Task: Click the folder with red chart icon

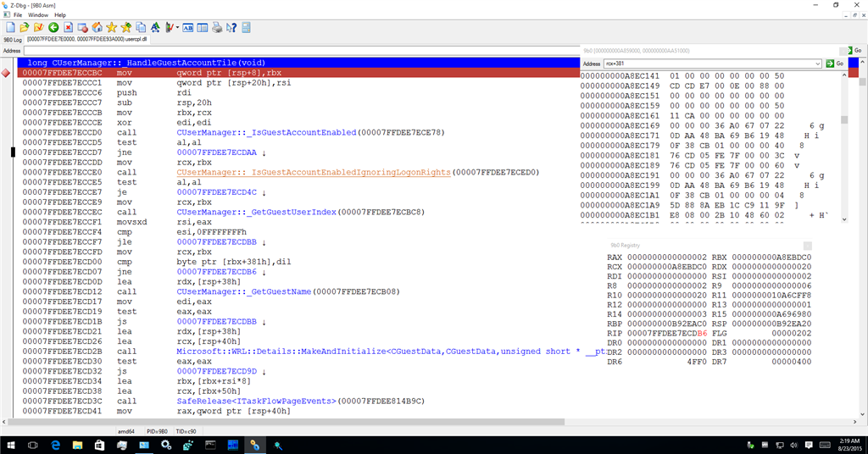Action: (39, 27)
